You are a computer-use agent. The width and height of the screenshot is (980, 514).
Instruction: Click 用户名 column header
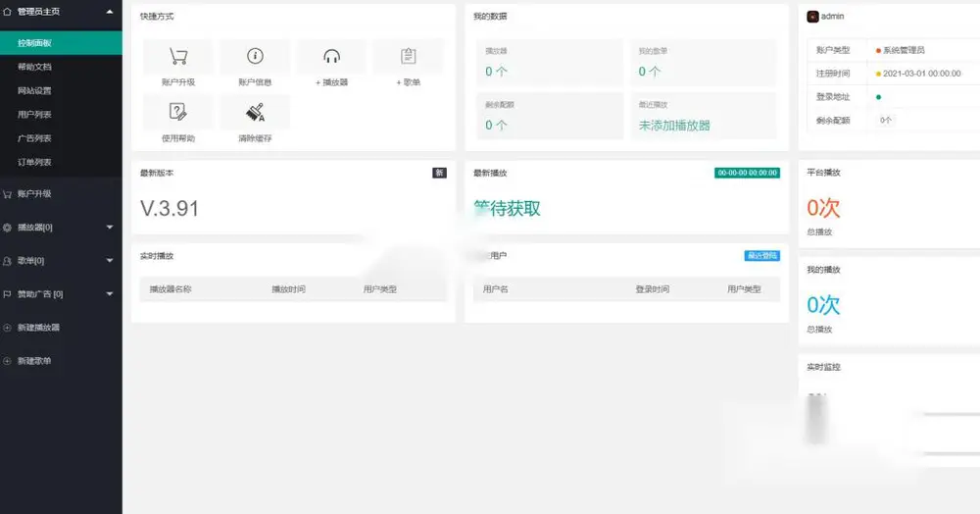[x=496, y=289]
